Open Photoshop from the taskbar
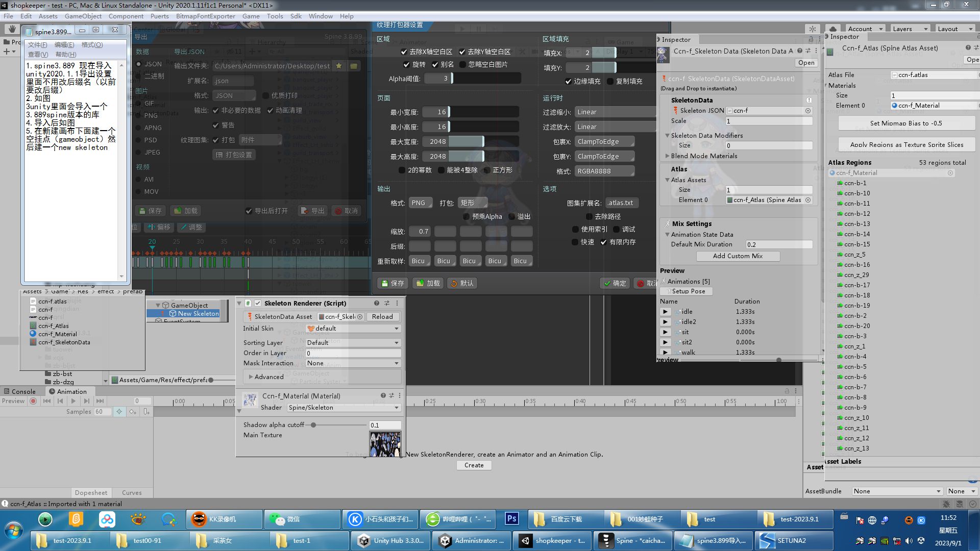The height and width of the screenshot is (551, 980). pyautogui.click(x=511, y=519)
